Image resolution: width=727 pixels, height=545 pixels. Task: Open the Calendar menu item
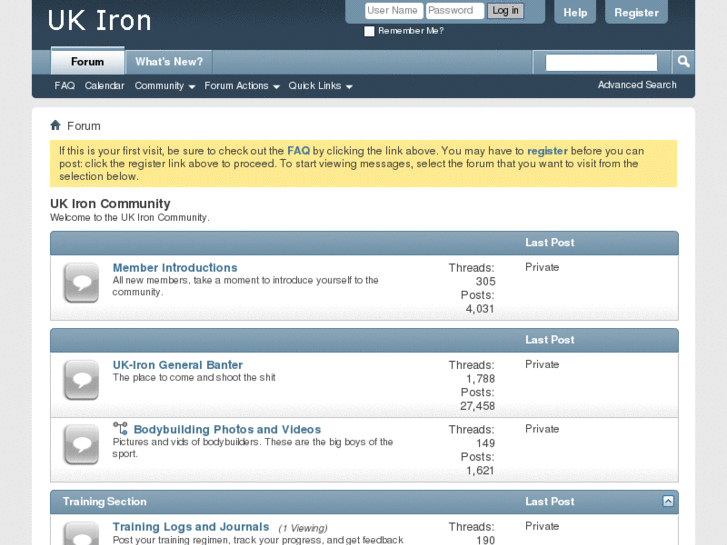point(104,86)
